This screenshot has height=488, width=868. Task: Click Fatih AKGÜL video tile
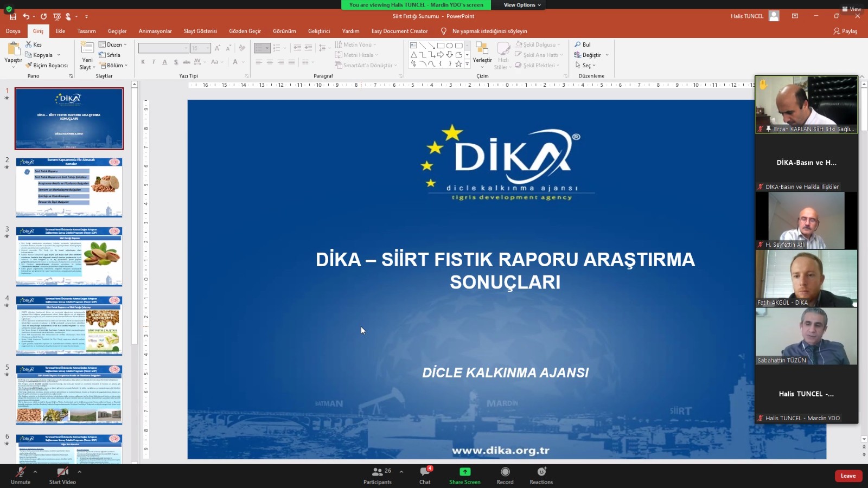[x=806, y=278]
